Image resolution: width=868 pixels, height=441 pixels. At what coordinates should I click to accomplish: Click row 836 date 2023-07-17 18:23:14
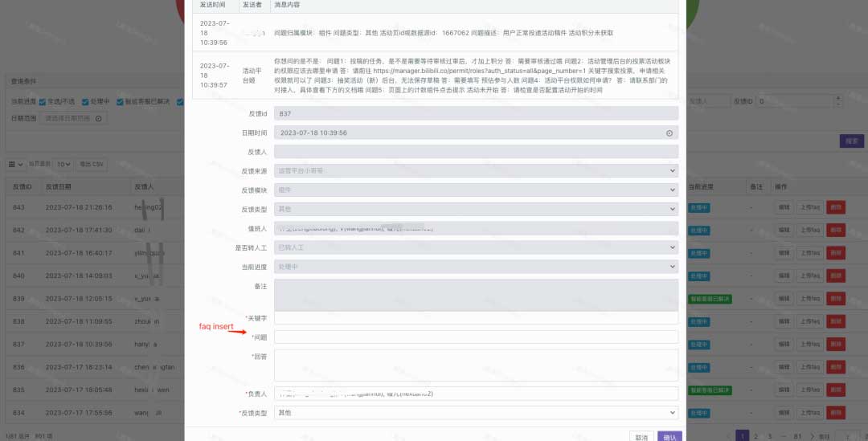tap(79, 367)
